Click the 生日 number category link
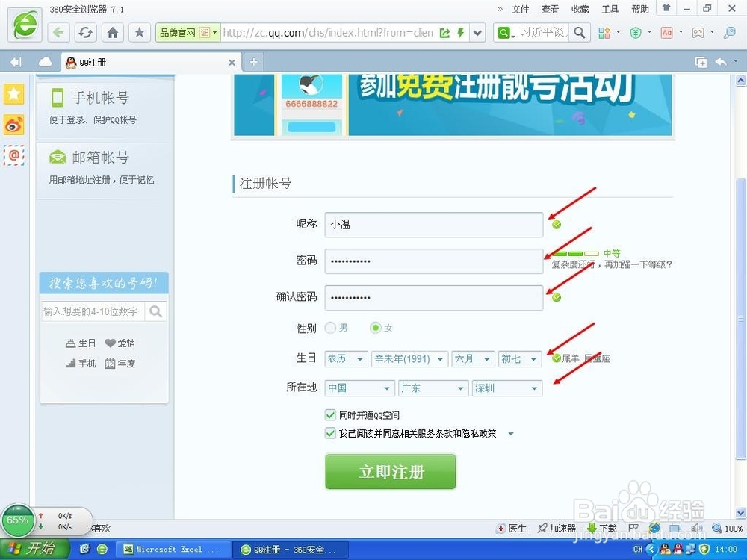The image size is (747, 560). pos(81,343)
